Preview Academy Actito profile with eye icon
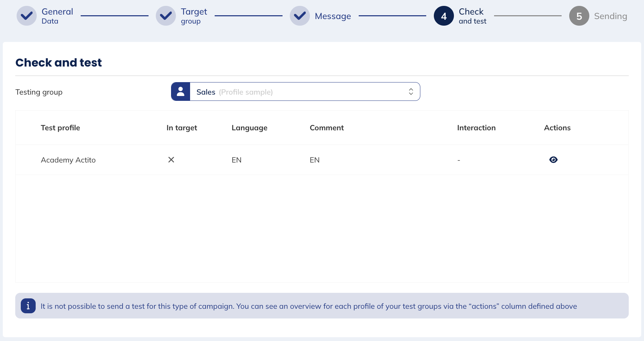Image resolution: width=644 pixels, height=341 pixels. tap(553, 160)
